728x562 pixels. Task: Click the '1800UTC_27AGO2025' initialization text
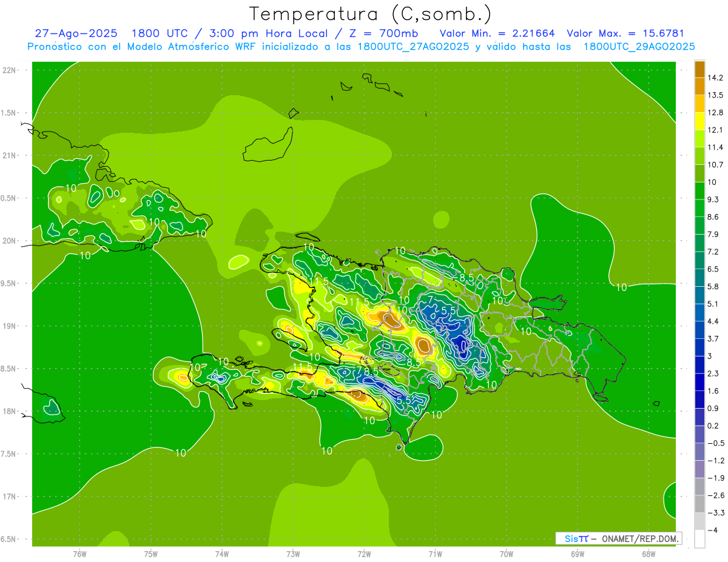(413, 47)
